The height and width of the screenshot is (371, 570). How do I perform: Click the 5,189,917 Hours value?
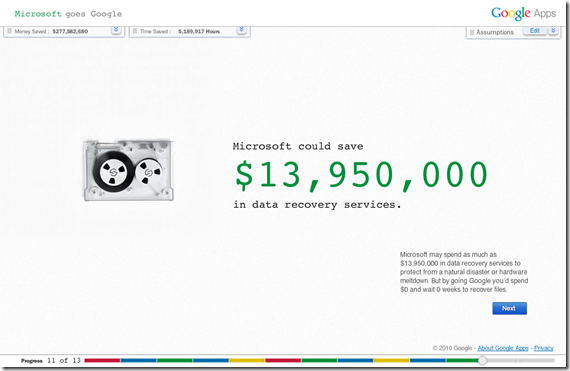(199, 31)
